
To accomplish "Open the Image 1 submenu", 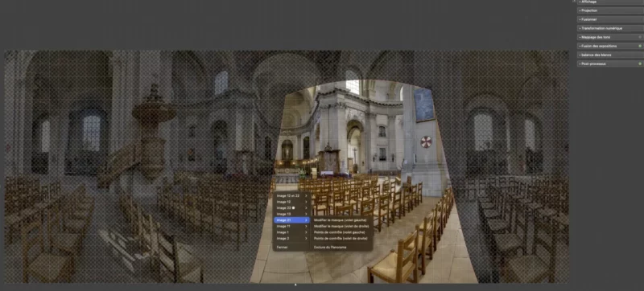I will (x=291, y=232).
